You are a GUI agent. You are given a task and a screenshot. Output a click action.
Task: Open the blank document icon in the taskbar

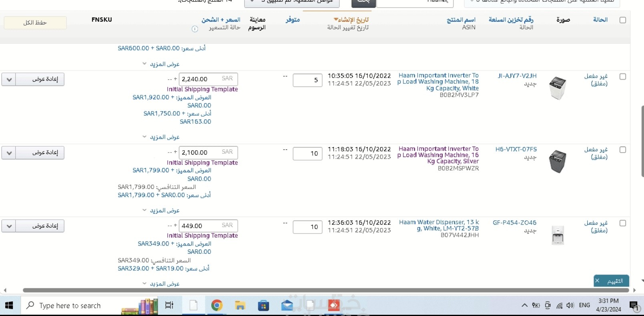tap(193, 306)
